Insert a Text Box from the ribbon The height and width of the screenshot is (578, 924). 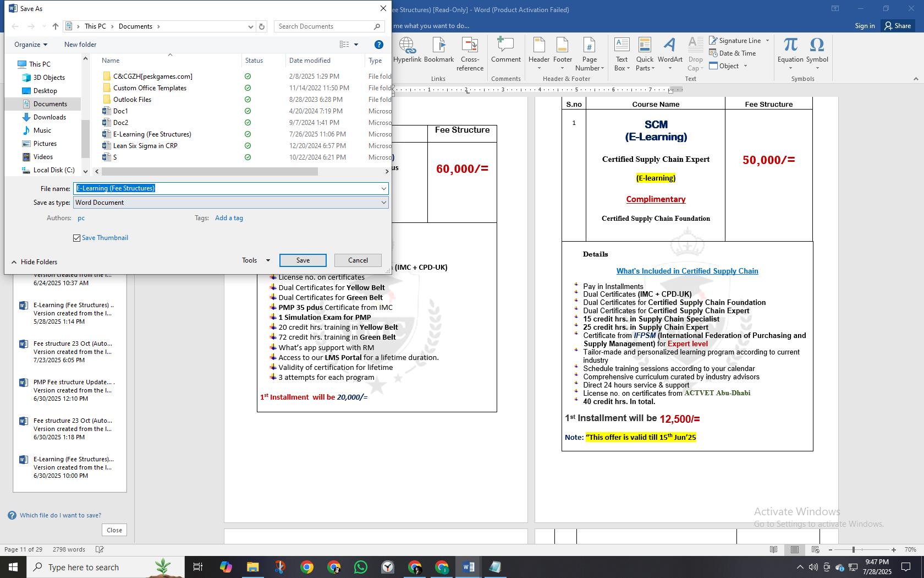(621, 54)
